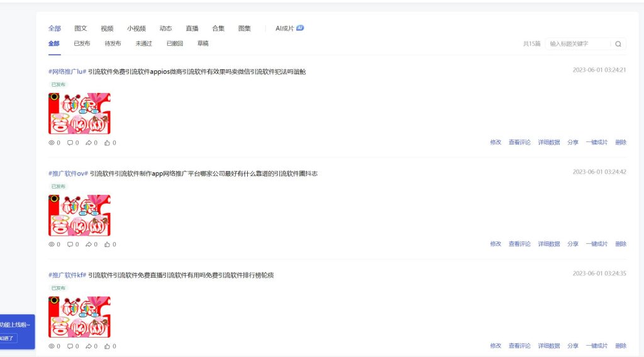644x357 pixels.
Task: Click comment icon of 推广软件ov post
Action: (70, 244)
